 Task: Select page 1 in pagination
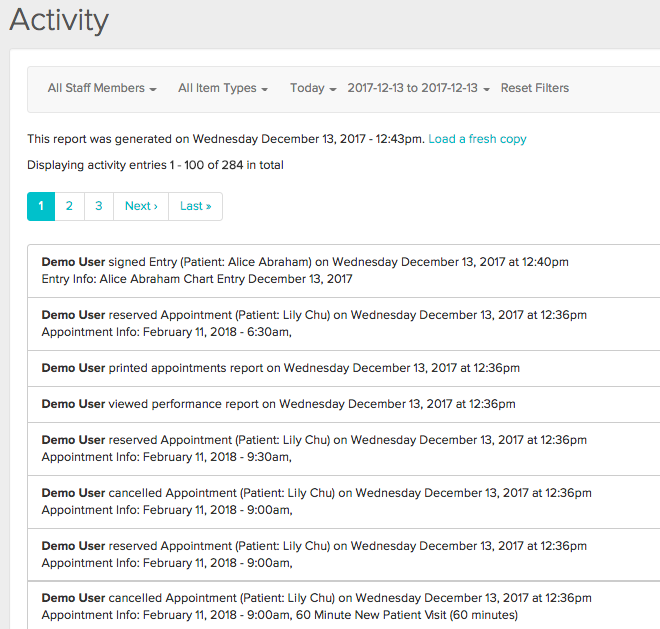pos(41,206)
